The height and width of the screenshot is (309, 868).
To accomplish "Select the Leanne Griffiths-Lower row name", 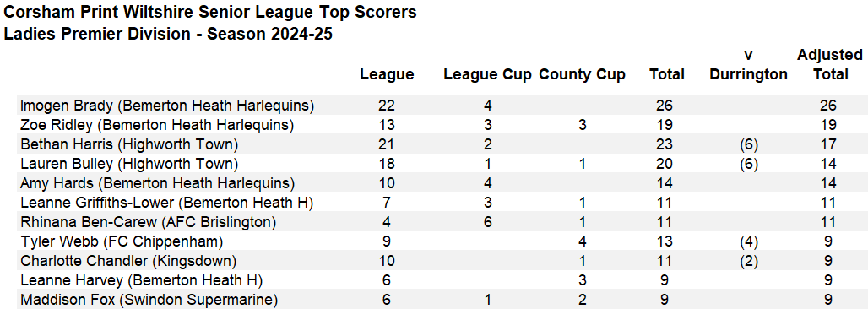I will 166,203.
